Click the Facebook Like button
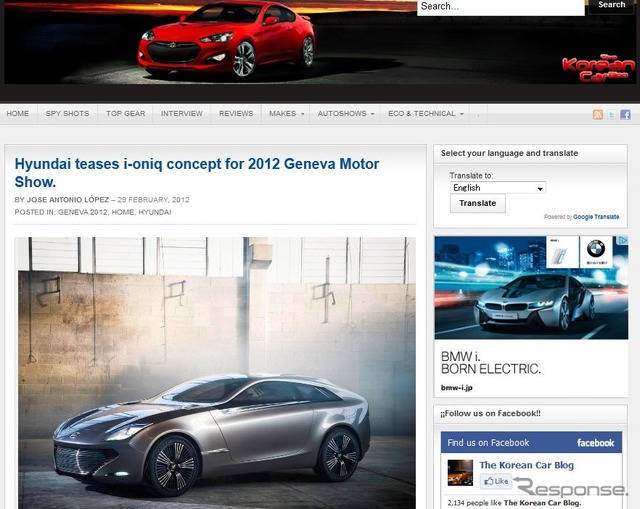This screenshot has width=640, height=509. (496, 481)
